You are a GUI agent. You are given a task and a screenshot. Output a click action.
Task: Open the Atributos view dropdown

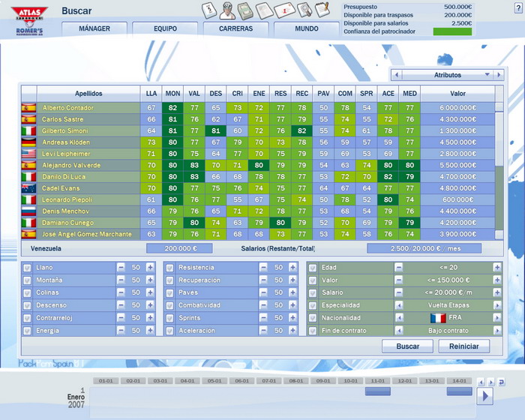click(448, 75)
